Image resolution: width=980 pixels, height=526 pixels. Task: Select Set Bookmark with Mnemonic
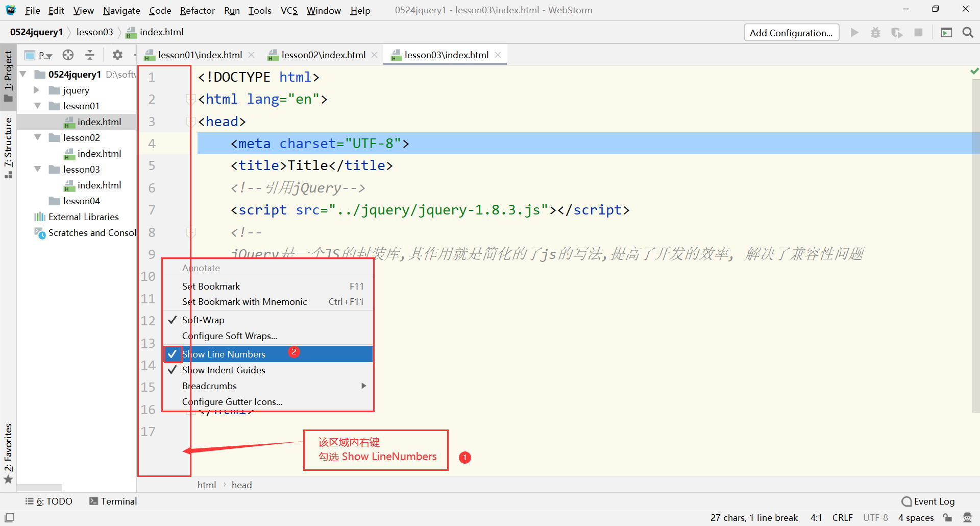click(268, 302)
